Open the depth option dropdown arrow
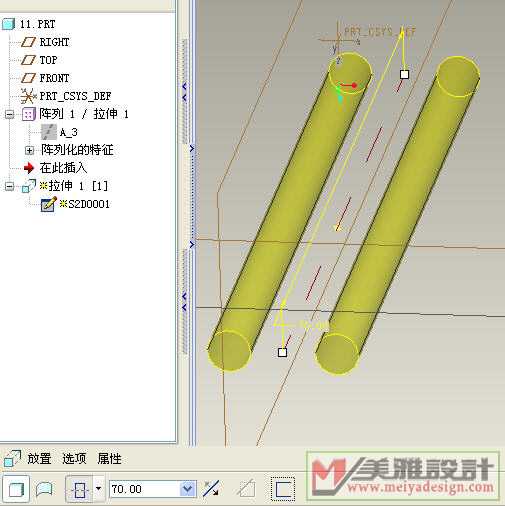Image resolution: width=505 pixels, height=506 pixels. (99, 489)
